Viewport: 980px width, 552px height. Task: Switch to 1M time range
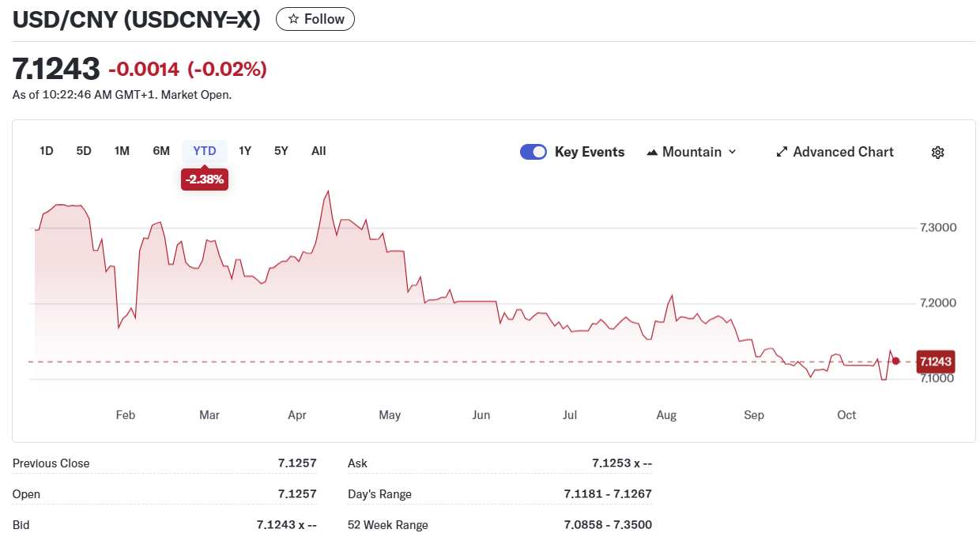tap(122, 151)
